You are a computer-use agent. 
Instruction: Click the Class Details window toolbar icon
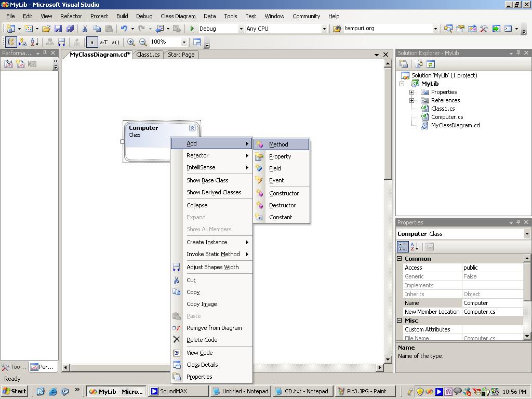pos(197,42)
